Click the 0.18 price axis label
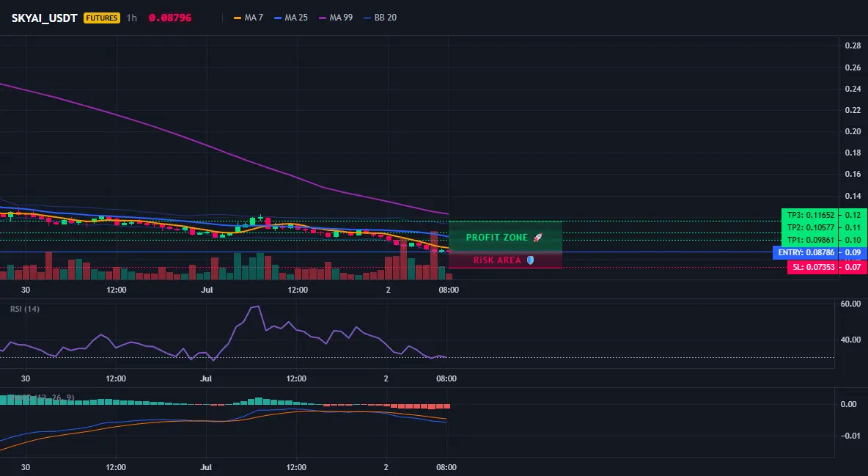 (853, 153)
